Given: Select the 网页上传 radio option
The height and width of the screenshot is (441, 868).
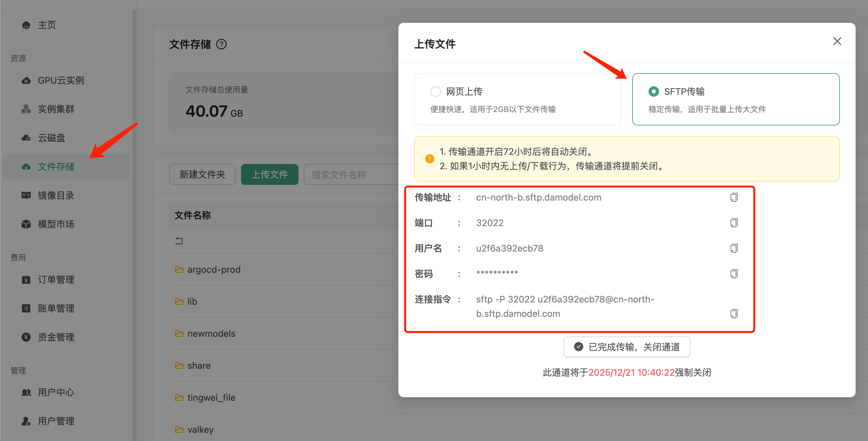Looking at the screenshot, I should pos(435,91).
